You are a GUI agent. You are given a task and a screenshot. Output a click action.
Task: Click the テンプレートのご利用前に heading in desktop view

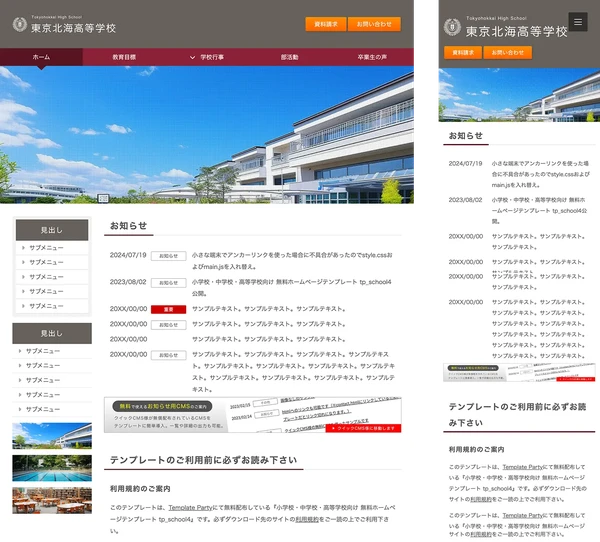click(204, 460)
